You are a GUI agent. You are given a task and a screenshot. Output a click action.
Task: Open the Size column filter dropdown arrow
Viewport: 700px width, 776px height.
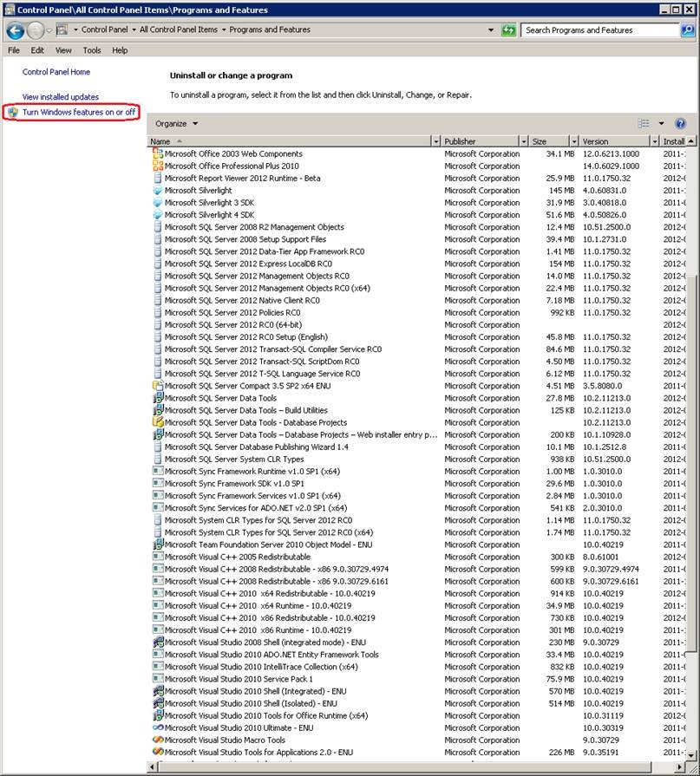click(573, 141)
